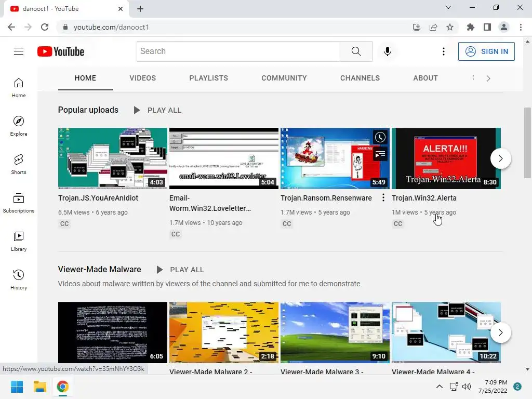Go to Home in the sidebar
Screen dimensions: 532x399
pyautogui.click(x=19, y=87)
